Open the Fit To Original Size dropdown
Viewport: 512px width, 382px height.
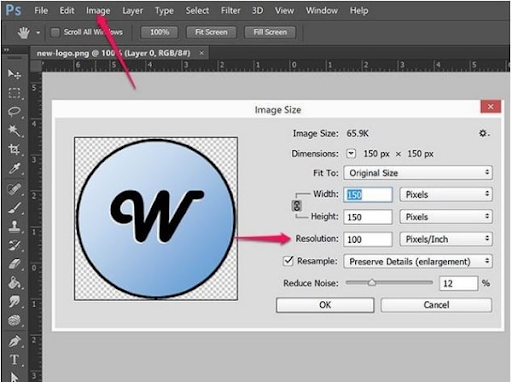[418, 173]
